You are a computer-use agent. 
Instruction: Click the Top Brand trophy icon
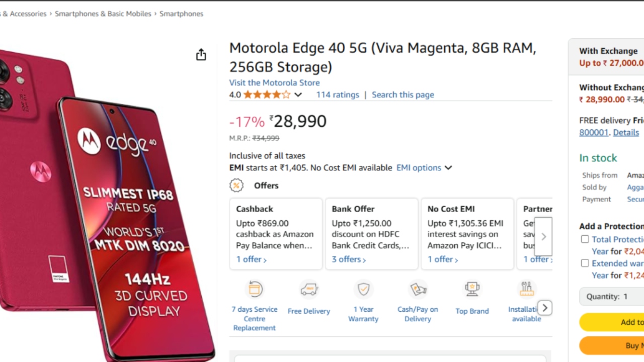[472, 290]
